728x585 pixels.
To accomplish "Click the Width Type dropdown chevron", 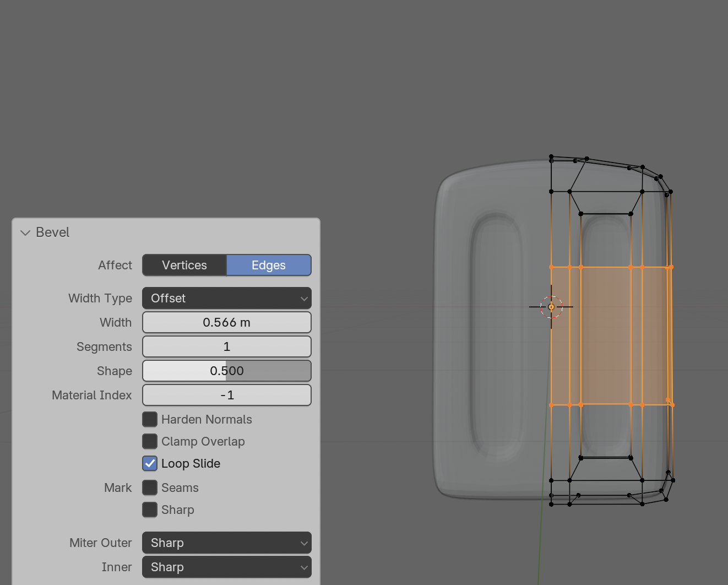I will click(x=304, y=298).
